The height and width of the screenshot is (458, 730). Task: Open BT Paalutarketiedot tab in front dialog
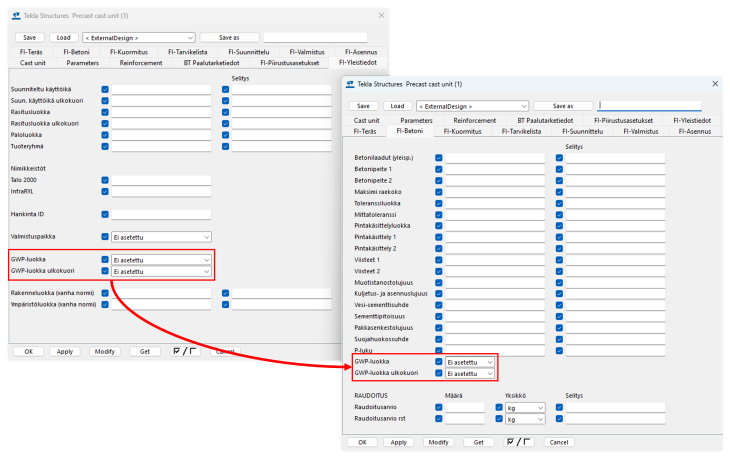[x=545, y=120]
